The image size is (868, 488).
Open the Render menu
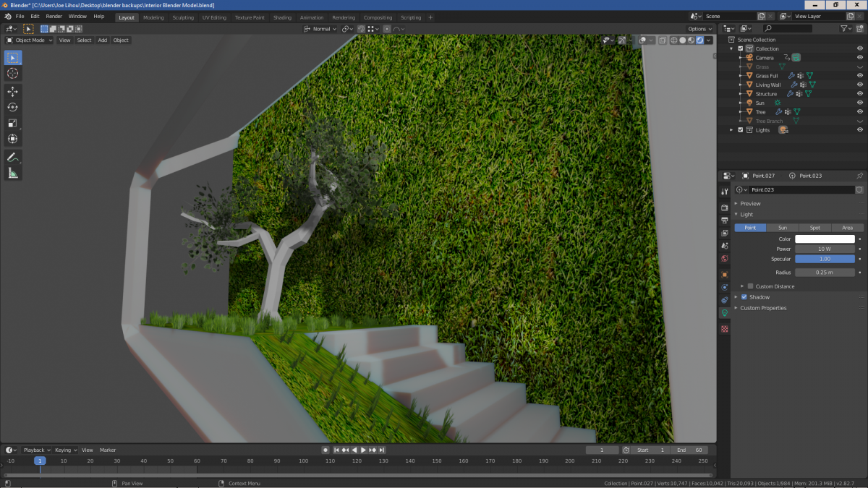54,16
